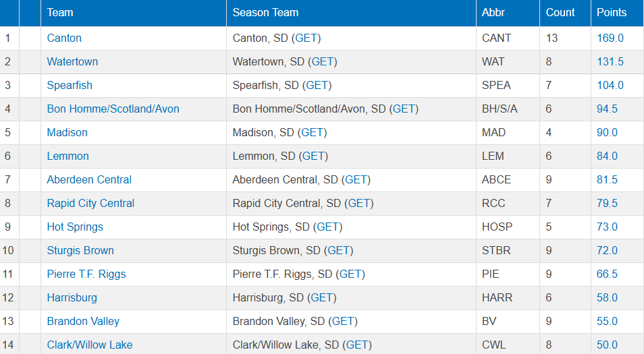Click the Spearfish team name link
The height and width of the screenshot is (354, 644).
pos(70,86)
